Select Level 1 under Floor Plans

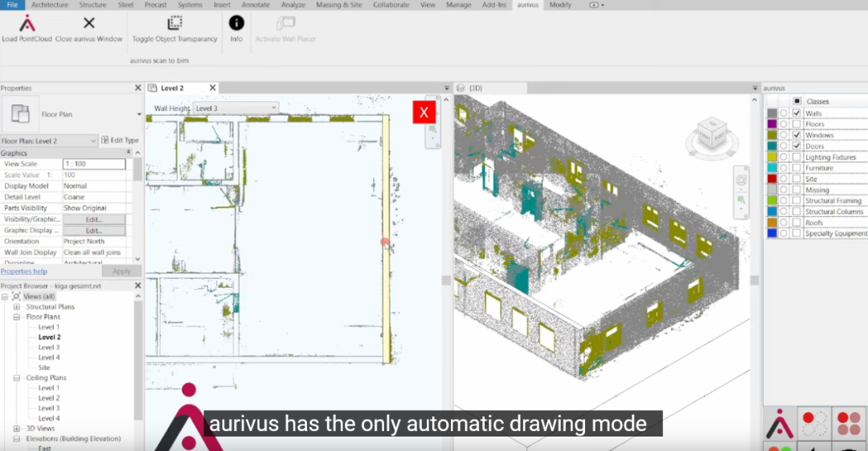click(x=49, y=327)
